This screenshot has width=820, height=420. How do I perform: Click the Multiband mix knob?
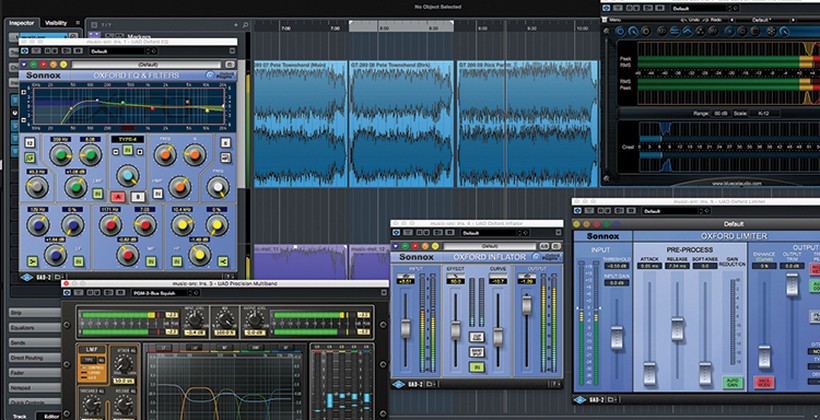[x=225, y=320]
